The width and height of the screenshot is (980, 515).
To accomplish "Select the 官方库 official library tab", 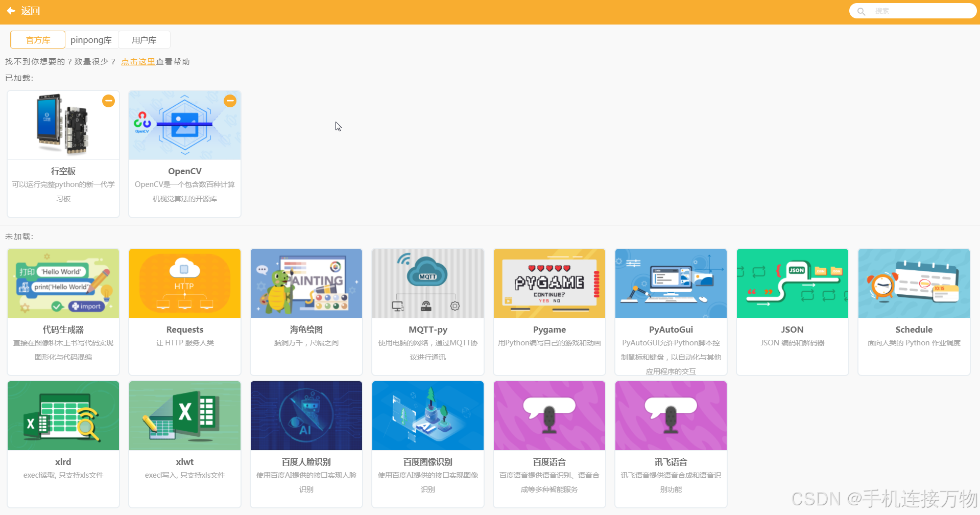I will (x=37, y=39).
